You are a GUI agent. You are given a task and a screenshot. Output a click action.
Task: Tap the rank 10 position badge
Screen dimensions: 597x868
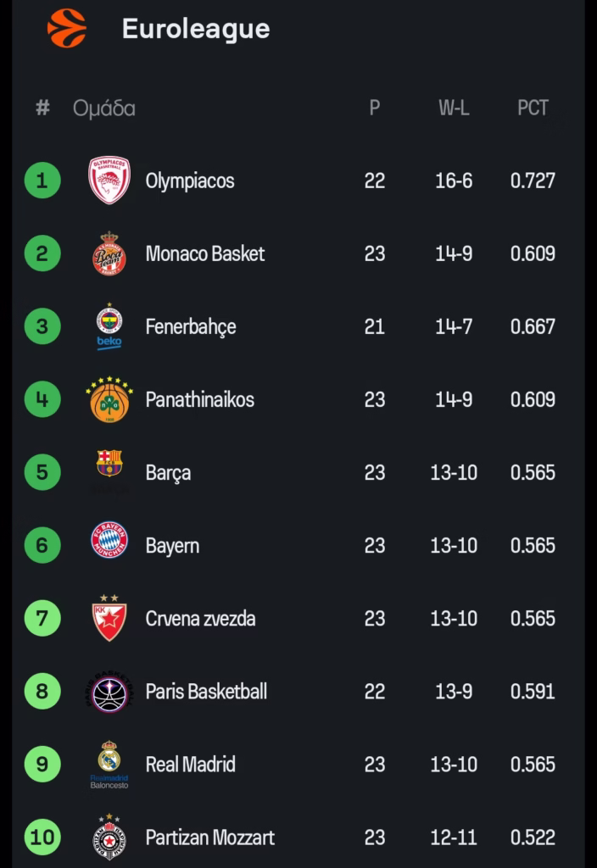click(x=42, y=837)
